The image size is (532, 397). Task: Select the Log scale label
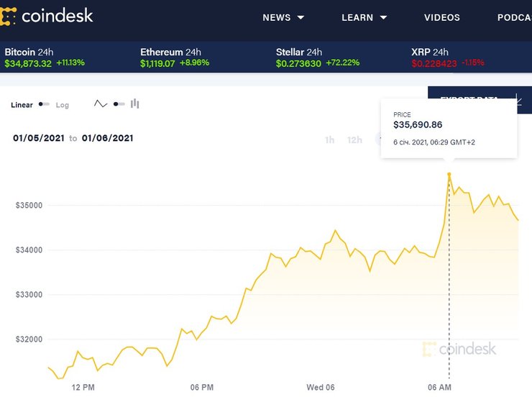pyautogui.click(x=63, y=105)
